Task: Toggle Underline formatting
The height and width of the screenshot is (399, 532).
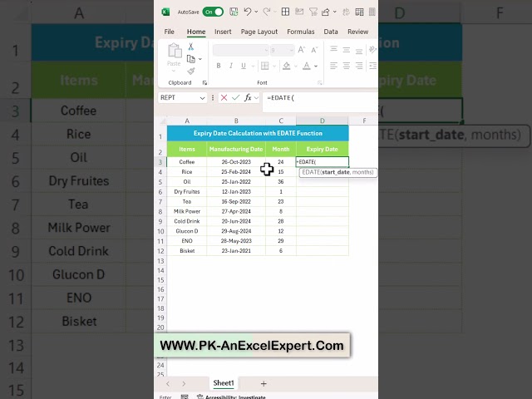Action: pyautogui.click(x=244, y=66)
